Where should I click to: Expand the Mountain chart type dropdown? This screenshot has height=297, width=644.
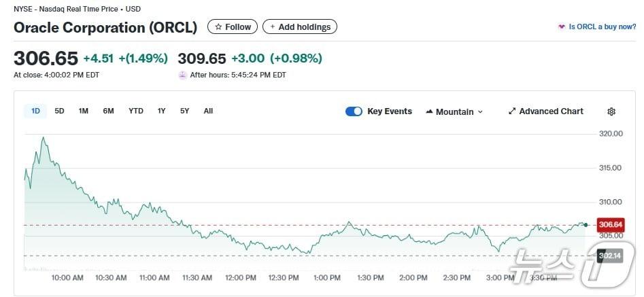[x=480, y=111]
